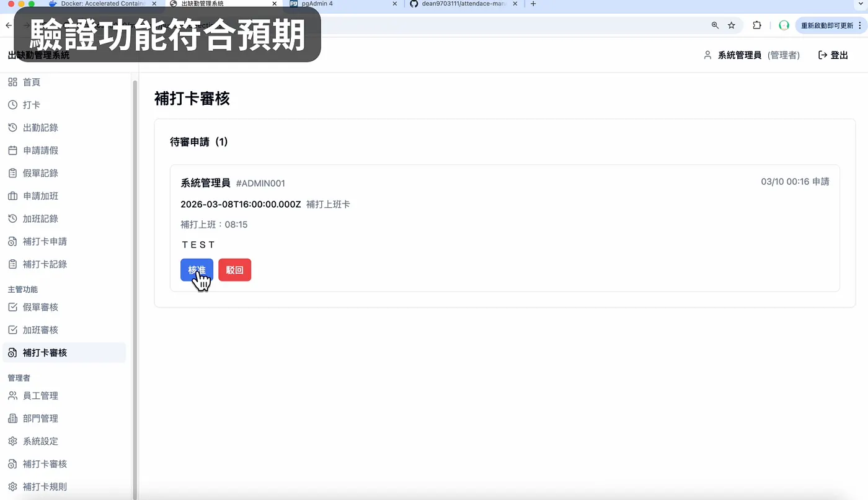Click the clipboard icon for 假單記錄

point(12,173)
